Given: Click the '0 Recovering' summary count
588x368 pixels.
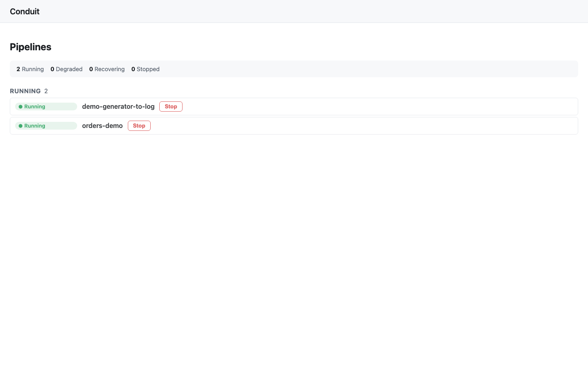Looking at the screenshot, I should click(107, 69).
